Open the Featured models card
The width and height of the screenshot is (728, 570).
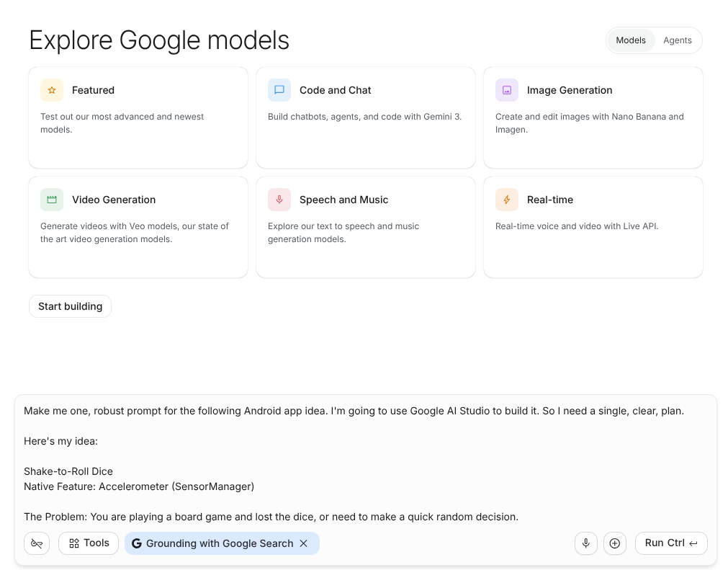point(138,117)
